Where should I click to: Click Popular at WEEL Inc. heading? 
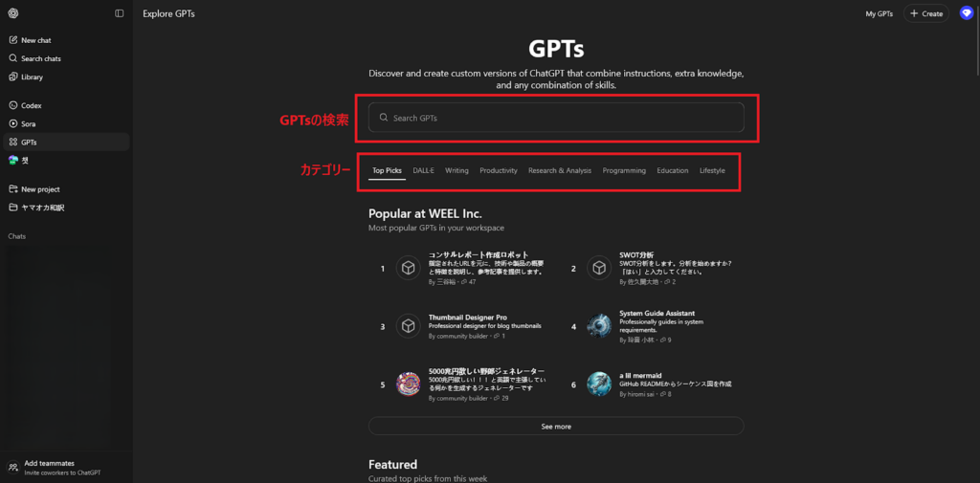pyautogui.click(x=425, y=213)
